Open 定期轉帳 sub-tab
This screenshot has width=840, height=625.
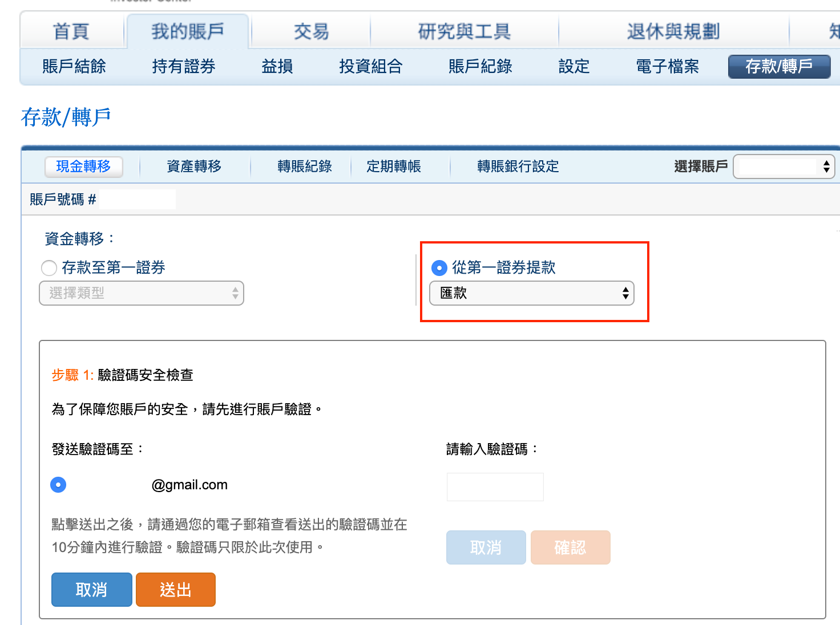[x=394, y=167]
